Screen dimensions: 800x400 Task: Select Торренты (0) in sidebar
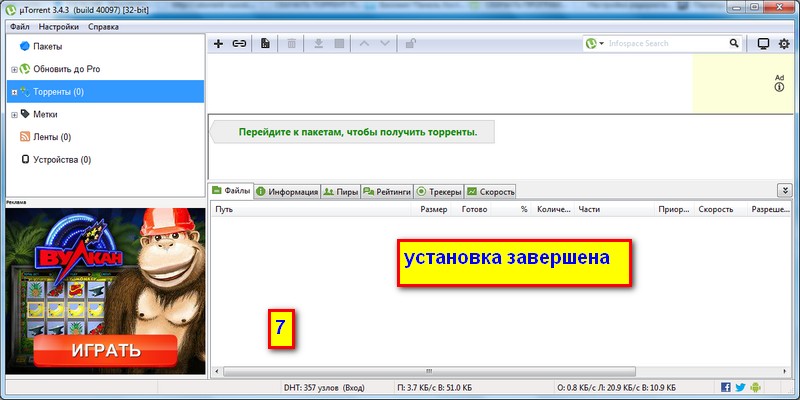105,92
